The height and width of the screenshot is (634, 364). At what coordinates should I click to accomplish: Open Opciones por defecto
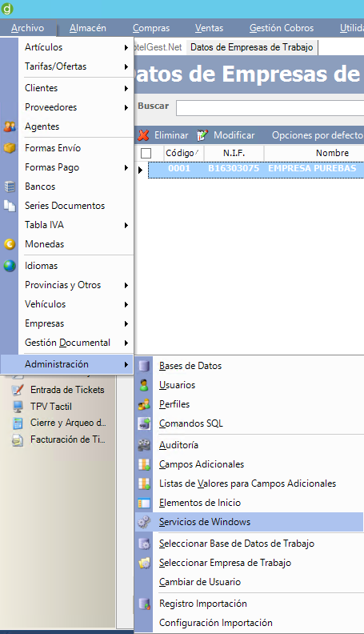(x=317, y=135)
